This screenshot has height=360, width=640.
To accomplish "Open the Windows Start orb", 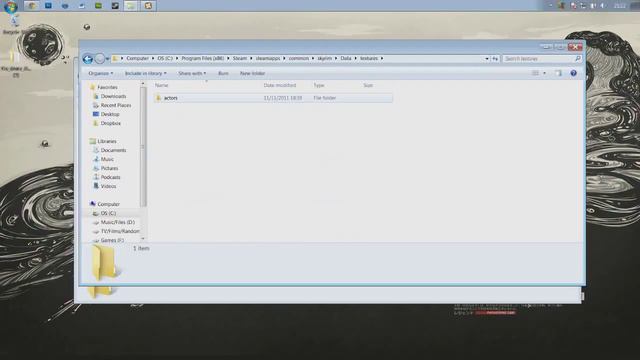I will click(x=11, y=6).
